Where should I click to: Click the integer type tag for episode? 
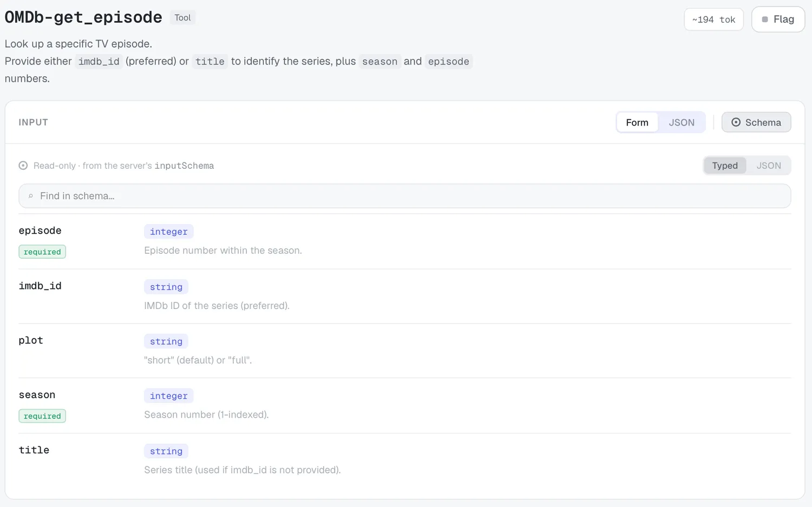click(x=169, y=232)
